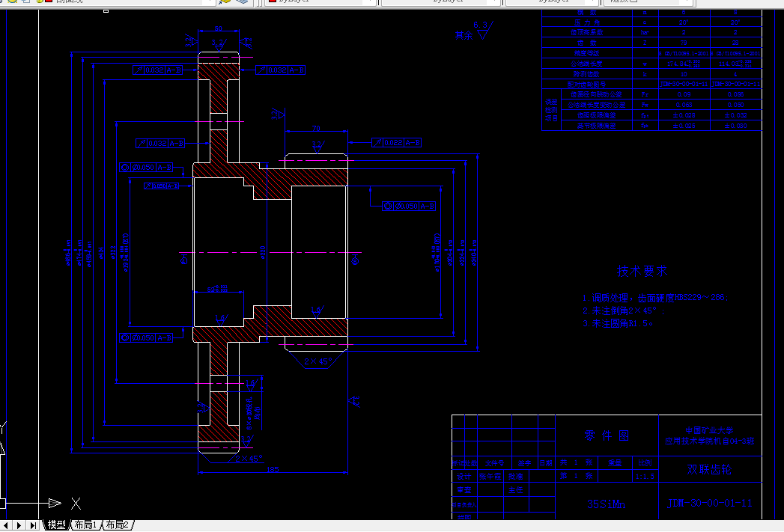This screenshot has height=532, width=784.
Task: Select the ±0.030 value in gear table
Action: (736, 126)
